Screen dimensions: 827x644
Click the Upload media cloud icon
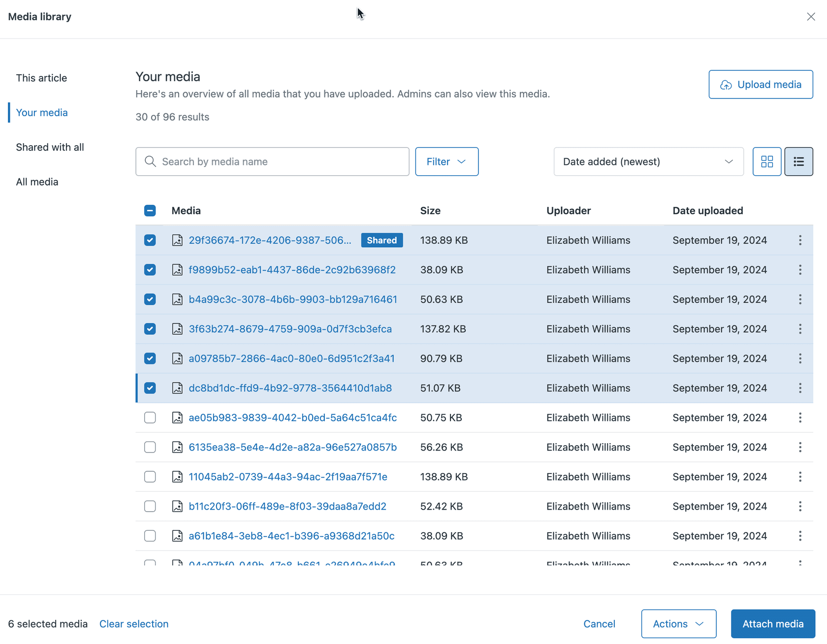tap(726, 85)
